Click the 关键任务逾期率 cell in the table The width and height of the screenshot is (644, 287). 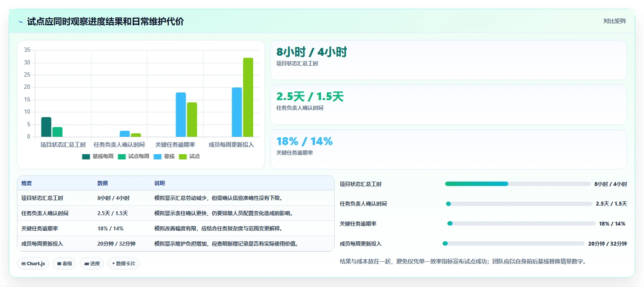40,228
